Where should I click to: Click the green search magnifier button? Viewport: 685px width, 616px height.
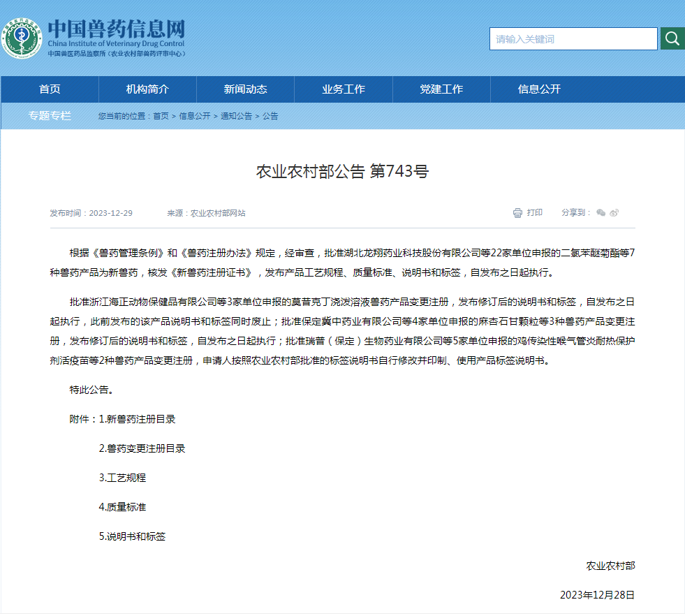672,38
